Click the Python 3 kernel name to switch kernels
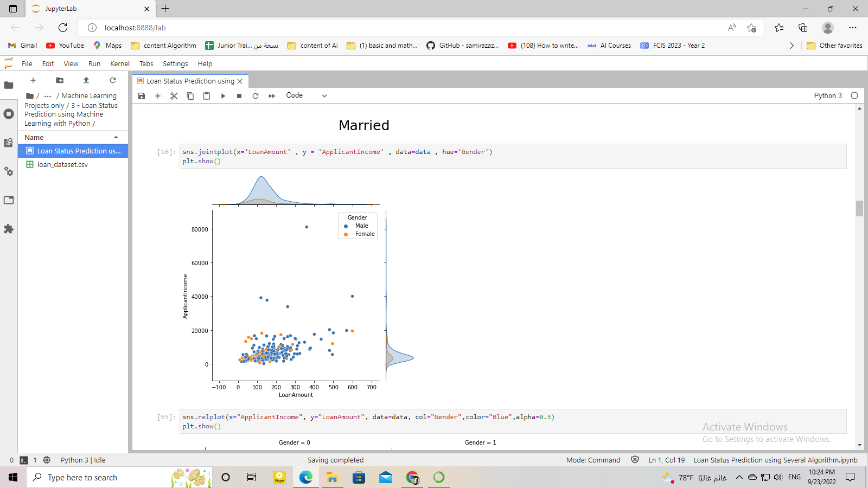Viewport: 868px width, 488px height. (x=828, y=95)
